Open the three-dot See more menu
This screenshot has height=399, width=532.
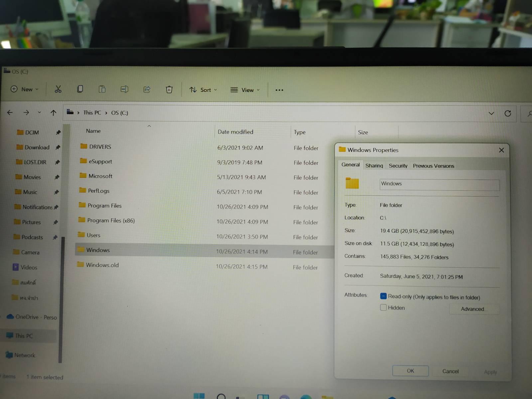click(x=279, y=90)
